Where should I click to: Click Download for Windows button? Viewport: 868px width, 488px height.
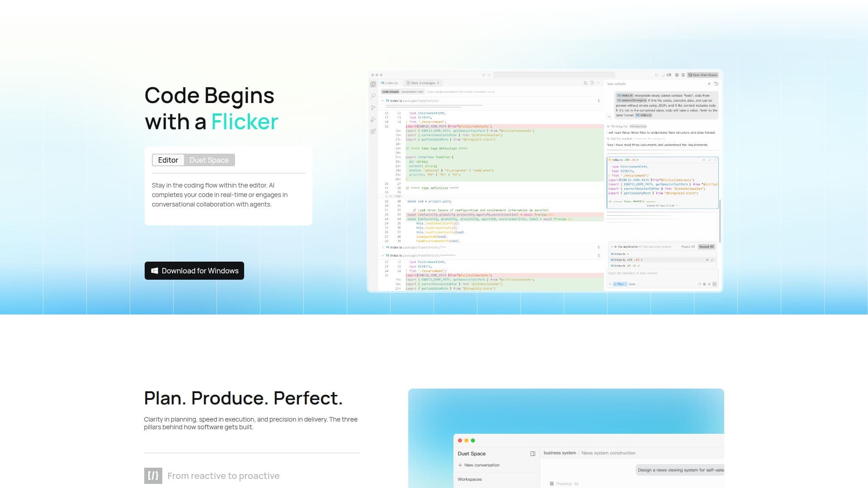194,271
